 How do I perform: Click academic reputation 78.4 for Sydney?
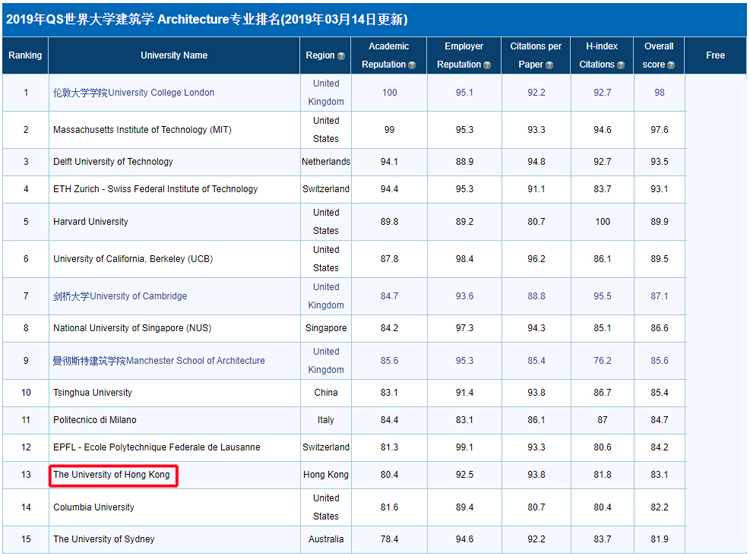click(389, 539)
